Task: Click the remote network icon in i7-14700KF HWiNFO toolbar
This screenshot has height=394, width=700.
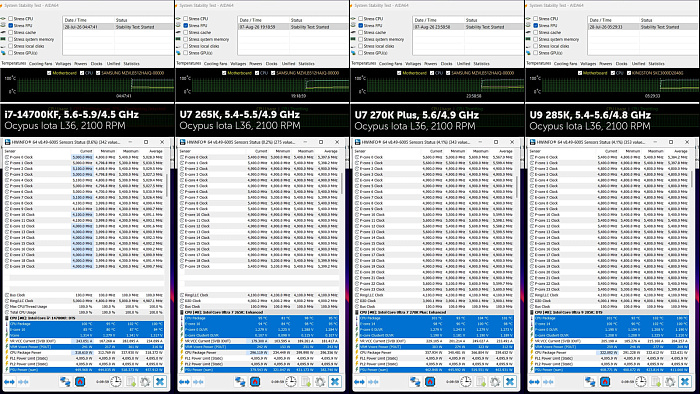Action: tap(65, 382)
